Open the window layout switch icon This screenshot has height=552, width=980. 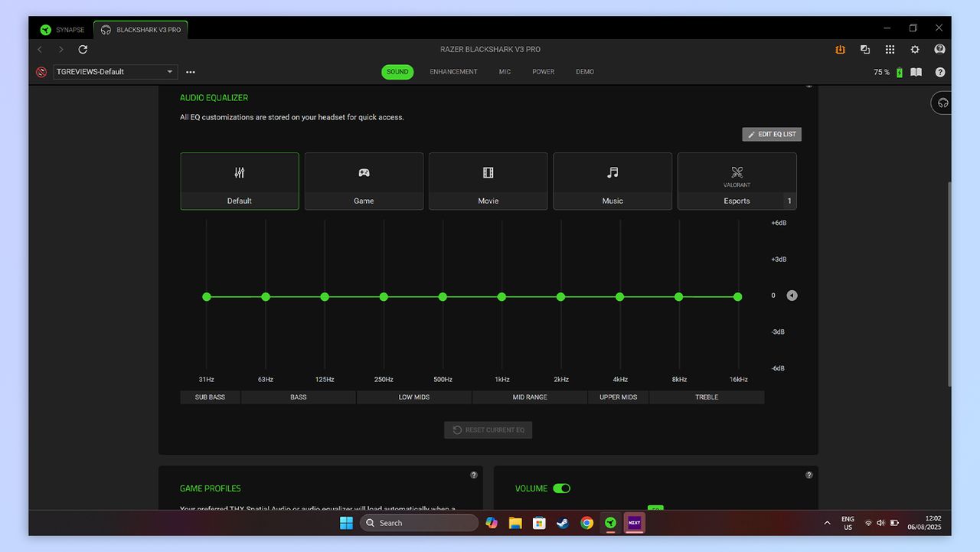coord(865,49)
